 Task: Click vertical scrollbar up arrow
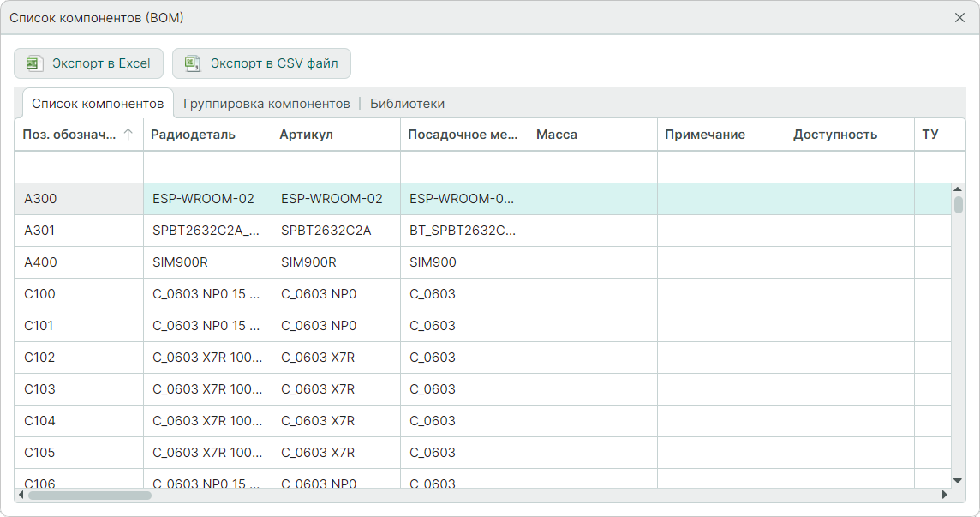(958, 189)
